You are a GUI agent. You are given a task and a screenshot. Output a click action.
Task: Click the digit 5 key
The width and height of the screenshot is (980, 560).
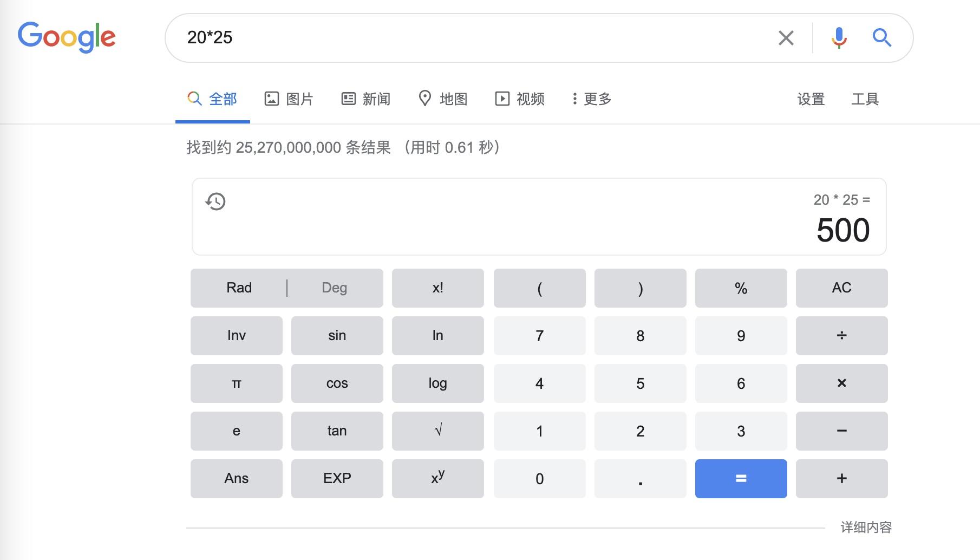641,383
